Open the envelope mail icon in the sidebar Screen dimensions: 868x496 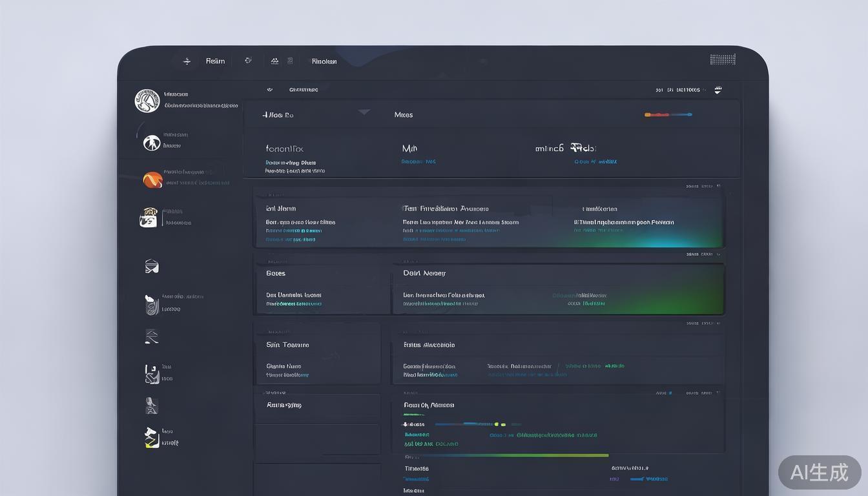point(152,266)
